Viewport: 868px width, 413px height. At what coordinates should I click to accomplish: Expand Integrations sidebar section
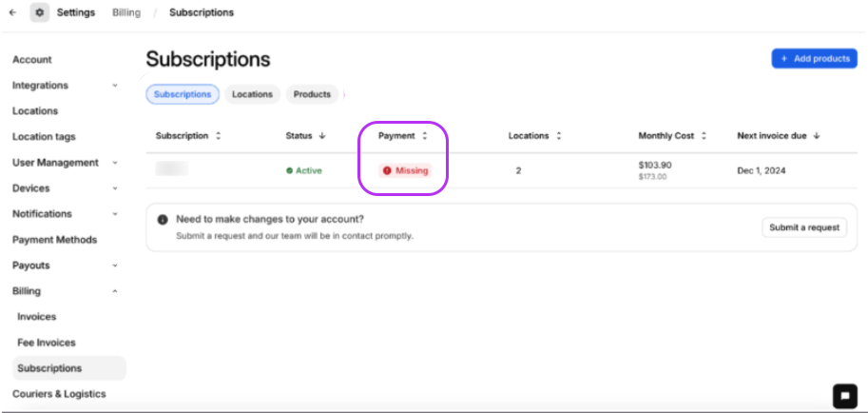[115, 86]
